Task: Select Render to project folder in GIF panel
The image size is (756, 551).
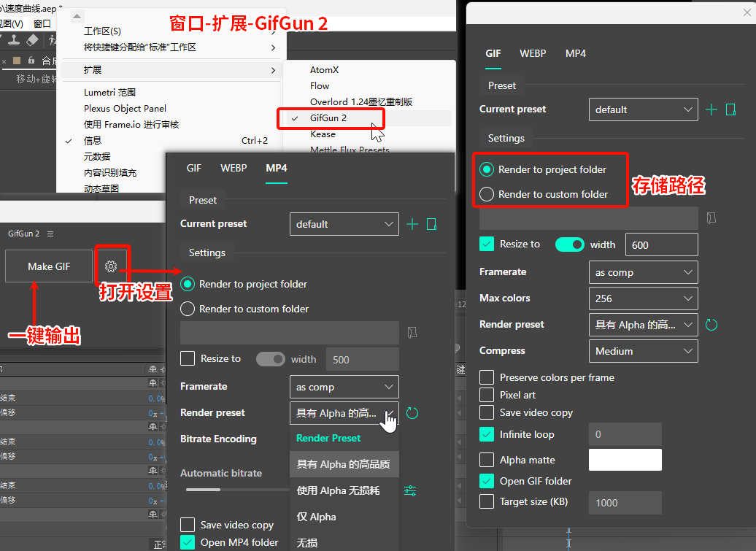Action: (x=487, y=169)
